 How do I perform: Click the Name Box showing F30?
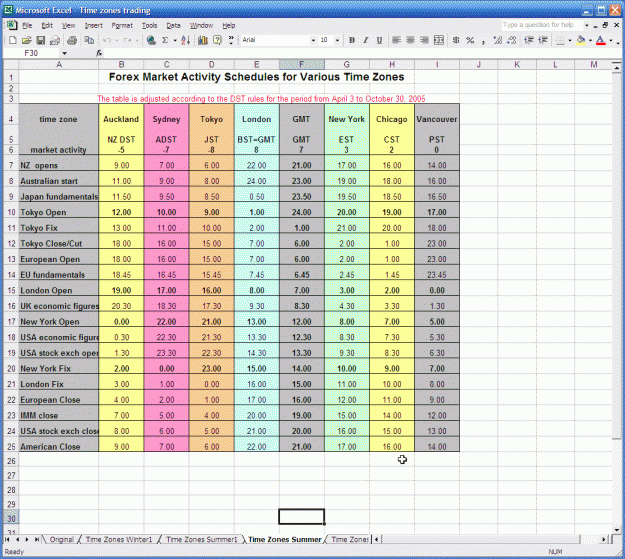coord(31,53)
